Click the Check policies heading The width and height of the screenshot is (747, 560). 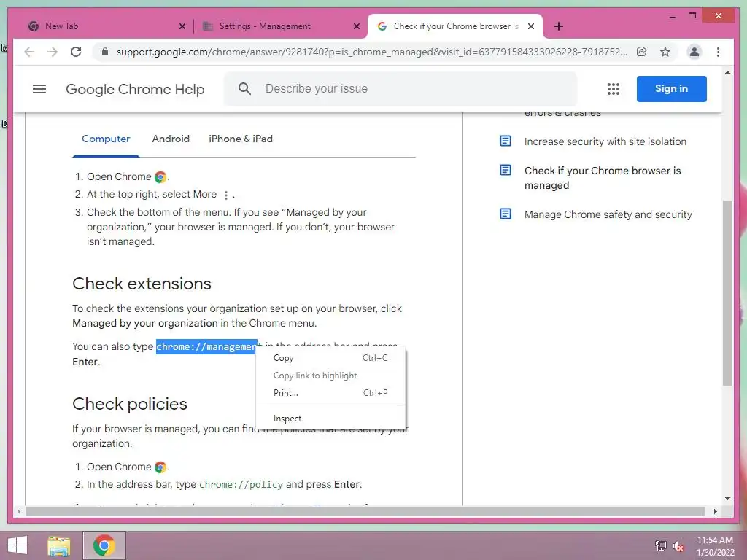[130, 404]
